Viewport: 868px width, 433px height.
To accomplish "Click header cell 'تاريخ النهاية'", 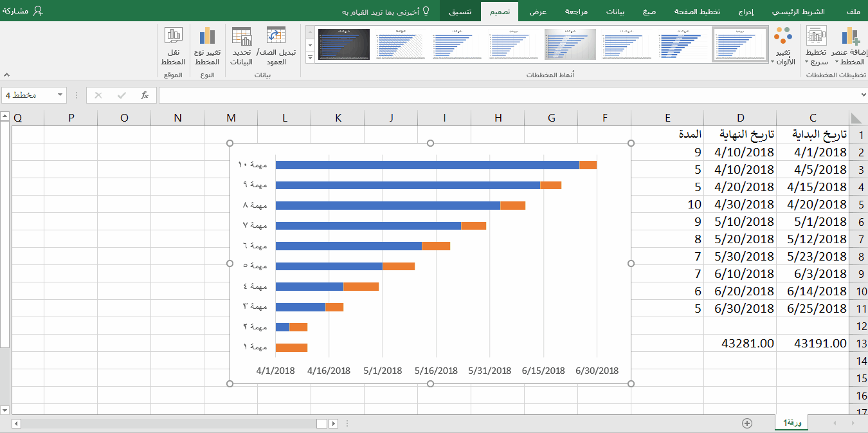I will tap(740, 134).
